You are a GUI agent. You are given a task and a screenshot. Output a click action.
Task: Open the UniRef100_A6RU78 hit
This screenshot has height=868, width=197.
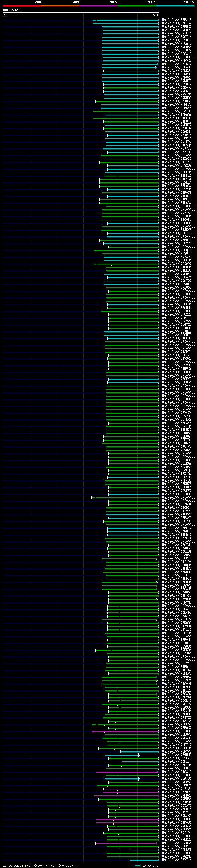pyautogui.click(x=176, y=484)
